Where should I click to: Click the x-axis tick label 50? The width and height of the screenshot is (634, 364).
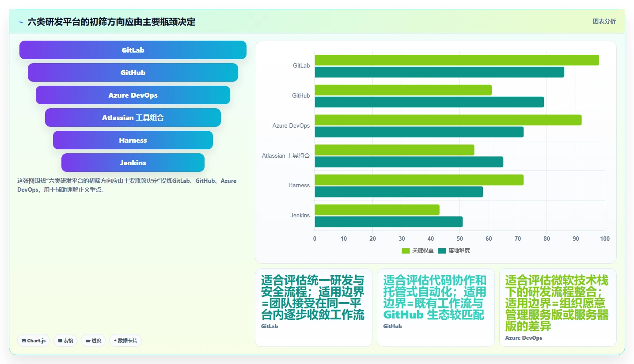460,239
